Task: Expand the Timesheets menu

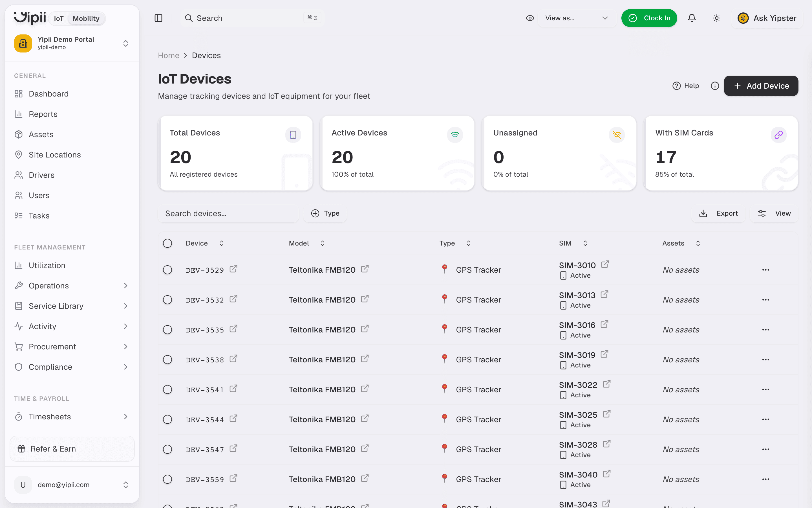Action: coord(72,417)
